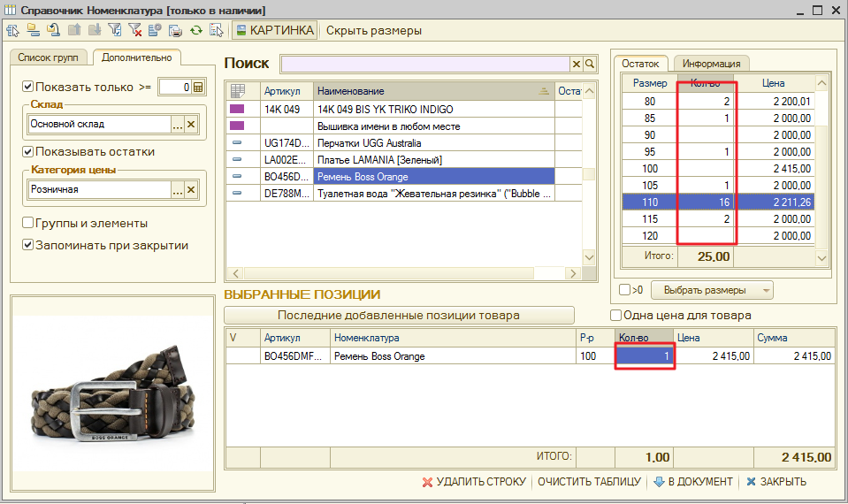Click the Показать только numeric field
Screen dimensions: 848x504
point(175,87)
